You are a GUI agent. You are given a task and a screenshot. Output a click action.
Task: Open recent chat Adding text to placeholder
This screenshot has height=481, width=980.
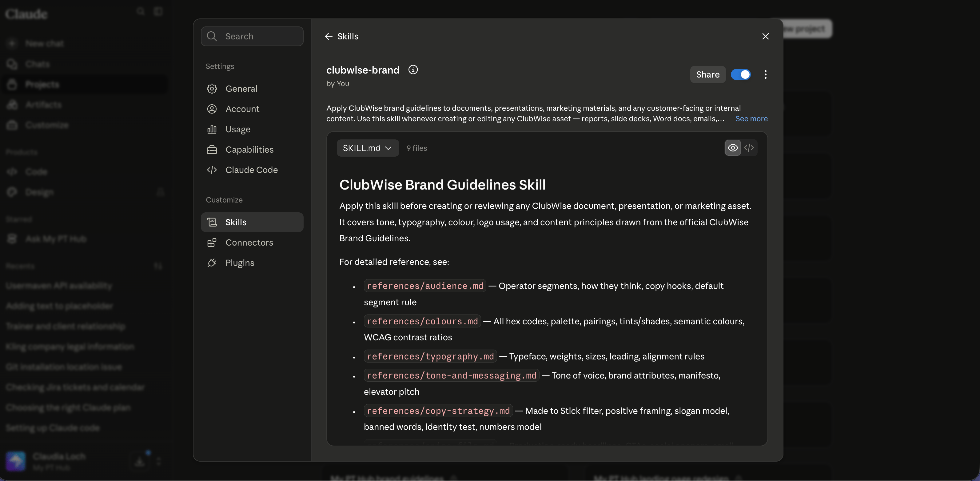click(59, 306)
